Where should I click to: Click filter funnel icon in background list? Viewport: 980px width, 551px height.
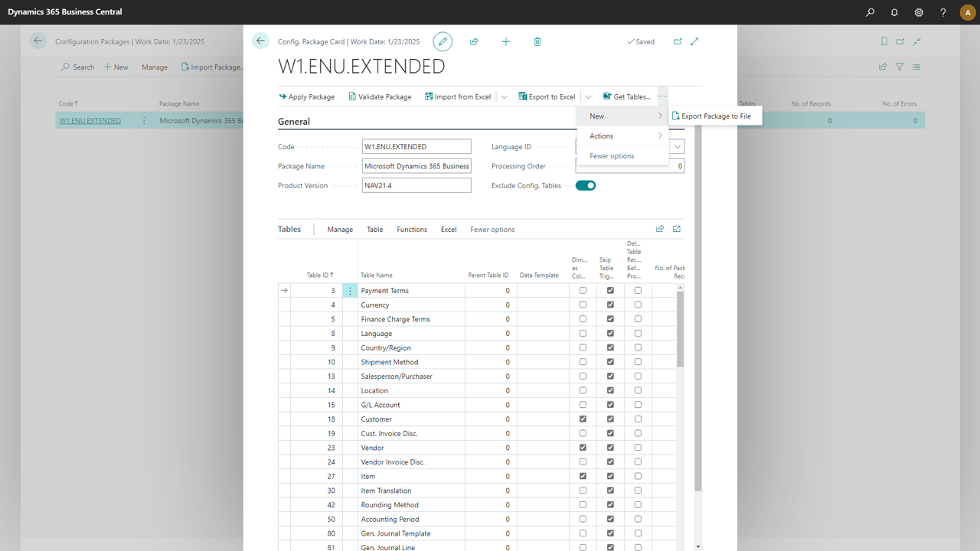(900, 67)
